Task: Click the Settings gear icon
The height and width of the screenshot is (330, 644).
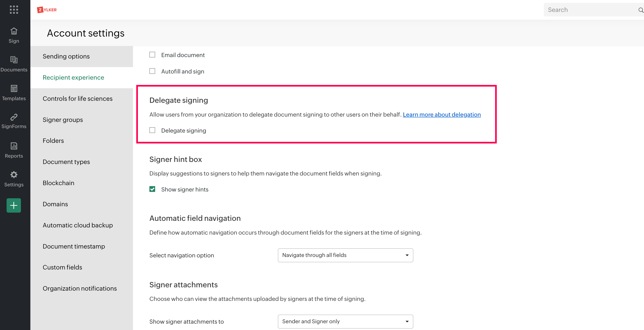Action: pos(14,174)
